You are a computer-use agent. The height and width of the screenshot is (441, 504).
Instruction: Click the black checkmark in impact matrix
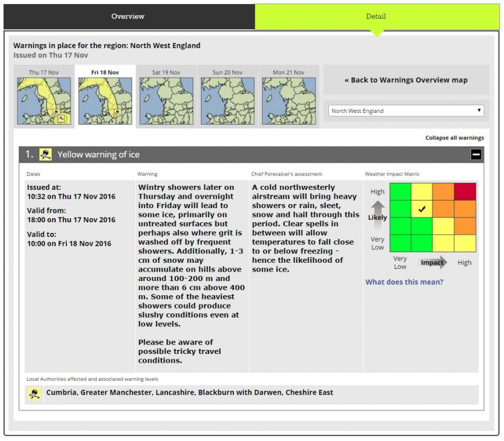[x=421, y=209]
